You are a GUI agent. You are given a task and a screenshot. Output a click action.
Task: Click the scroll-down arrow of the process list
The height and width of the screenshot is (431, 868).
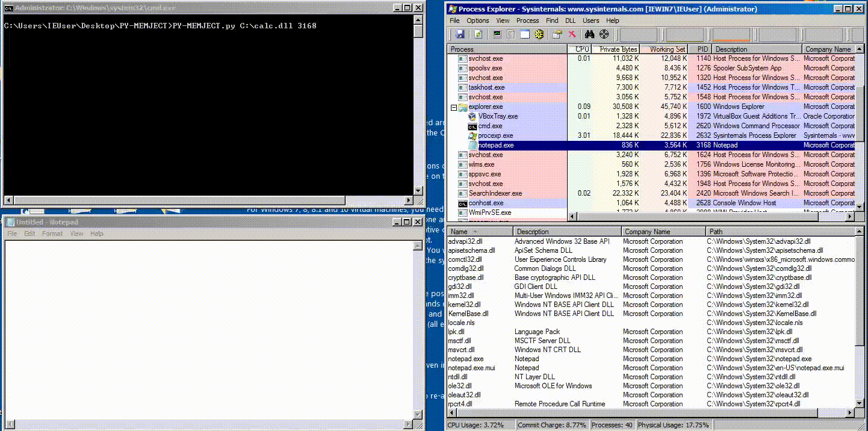[859, 206]
